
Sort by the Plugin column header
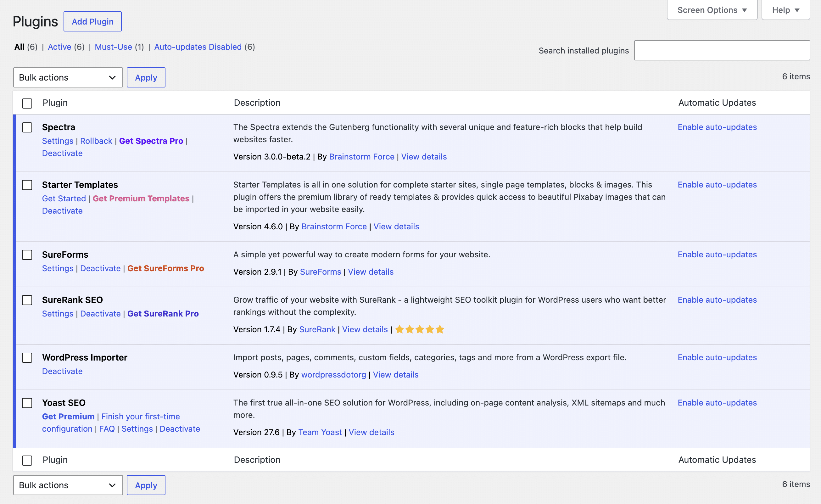[55, 103]
